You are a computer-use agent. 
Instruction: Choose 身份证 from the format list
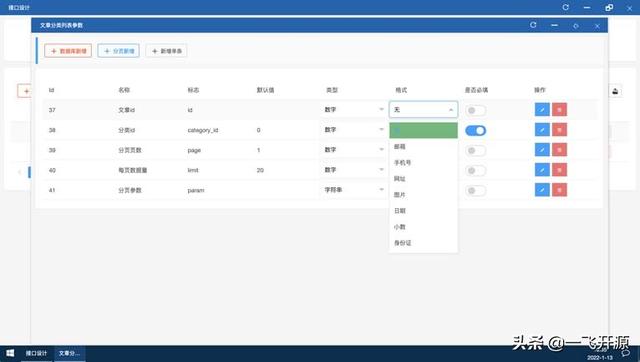pos(423,243)
